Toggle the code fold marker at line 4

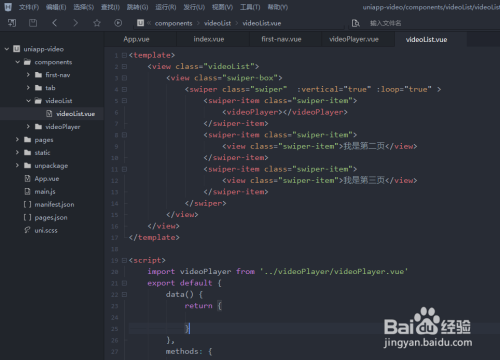click(x=124, y=89)
